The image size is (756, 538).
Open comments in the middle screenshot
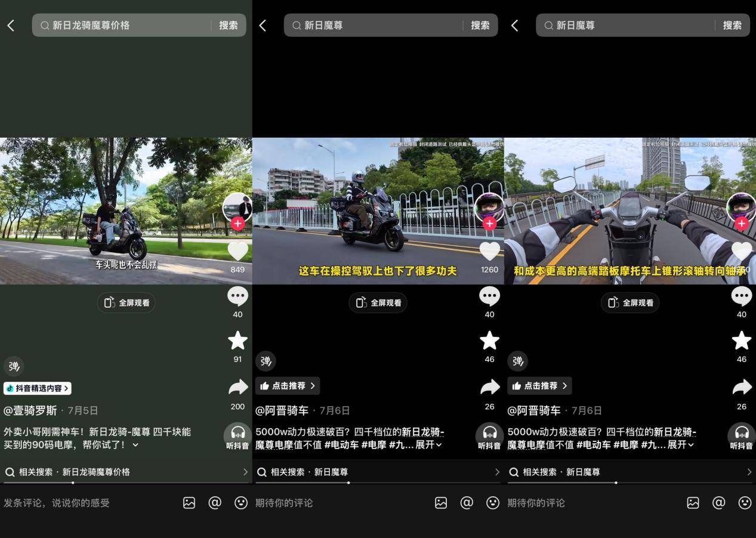[489, 296]
